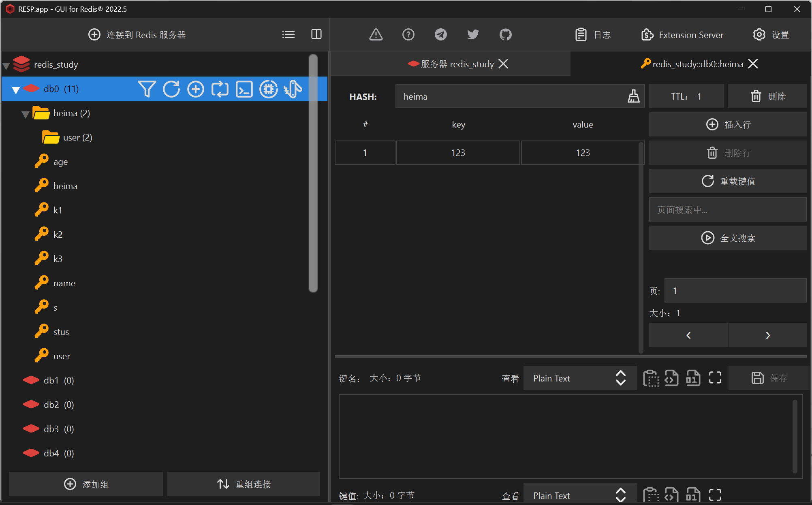The image size is (812, 505).
Task: Collapse the db0 database node
Action: point(16,89)
